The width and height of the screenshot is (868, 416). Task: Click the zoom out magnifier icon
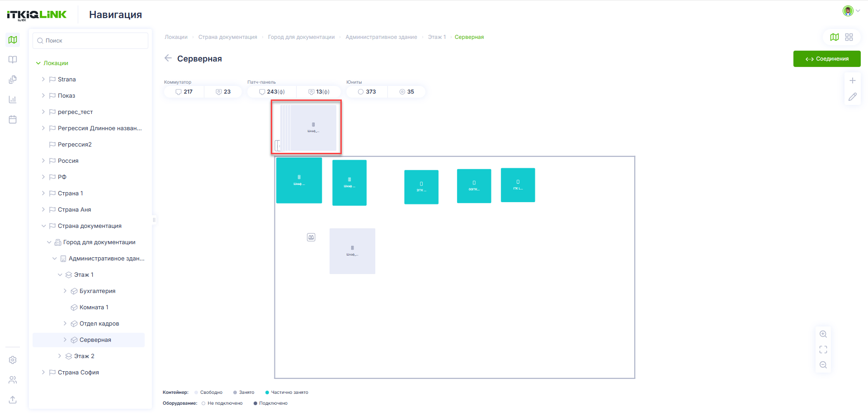coord(823,365)
